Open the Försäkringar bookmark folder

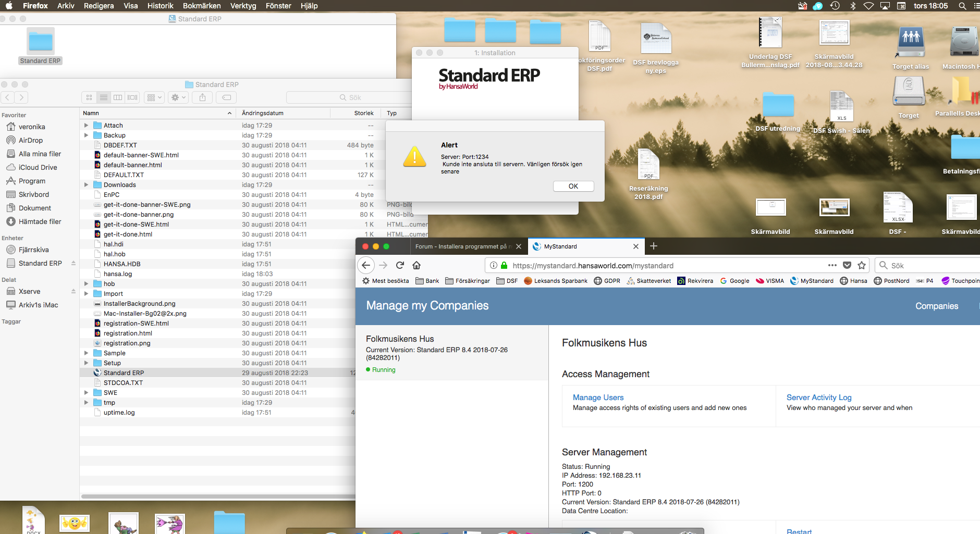tap(468, 281)
